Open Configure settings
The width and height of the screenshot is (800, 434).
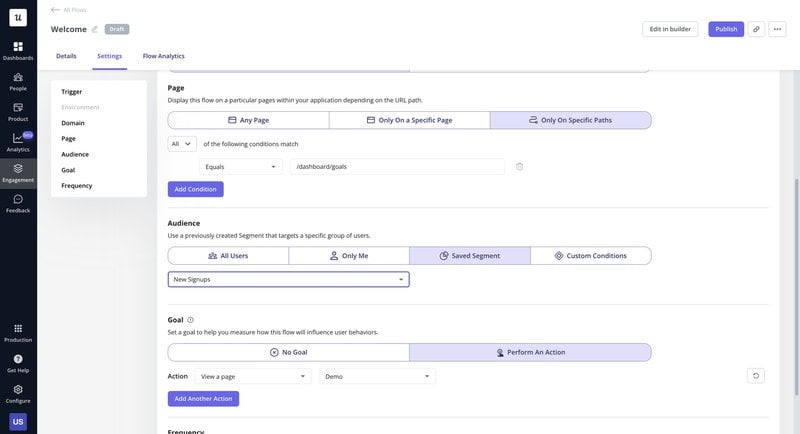[x=18, y=394]
